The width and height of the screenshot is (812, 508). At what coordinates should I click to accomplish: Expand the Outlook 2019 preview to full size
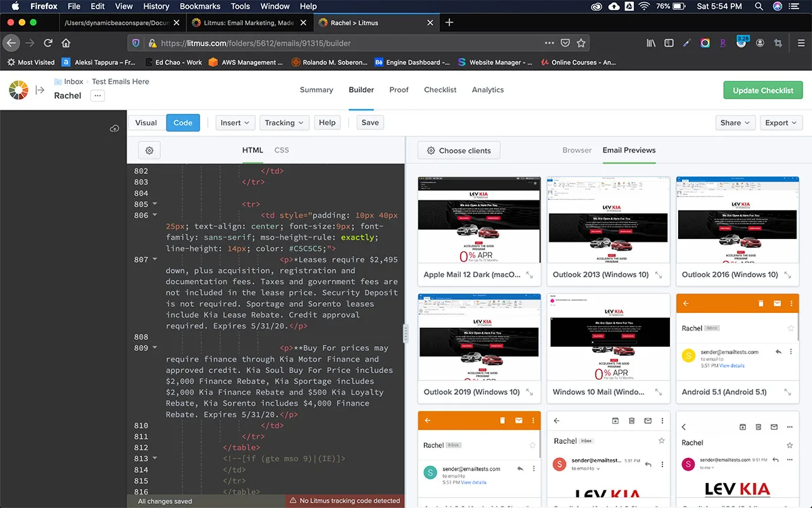click(530, 392)
